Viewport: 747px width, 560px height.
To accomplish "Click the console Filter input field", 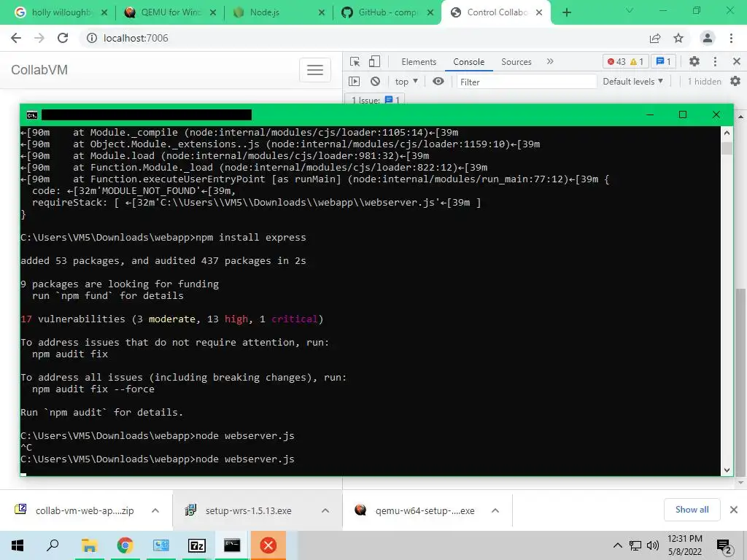I will [x=527, y=82].
